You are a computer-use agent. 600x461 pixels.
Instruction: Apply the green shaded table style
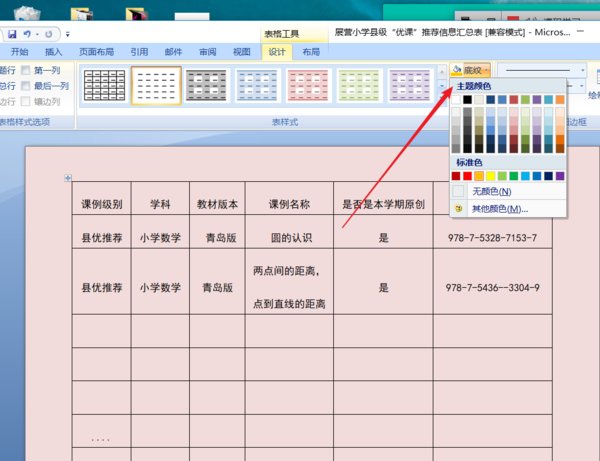(x=359, y=85)
